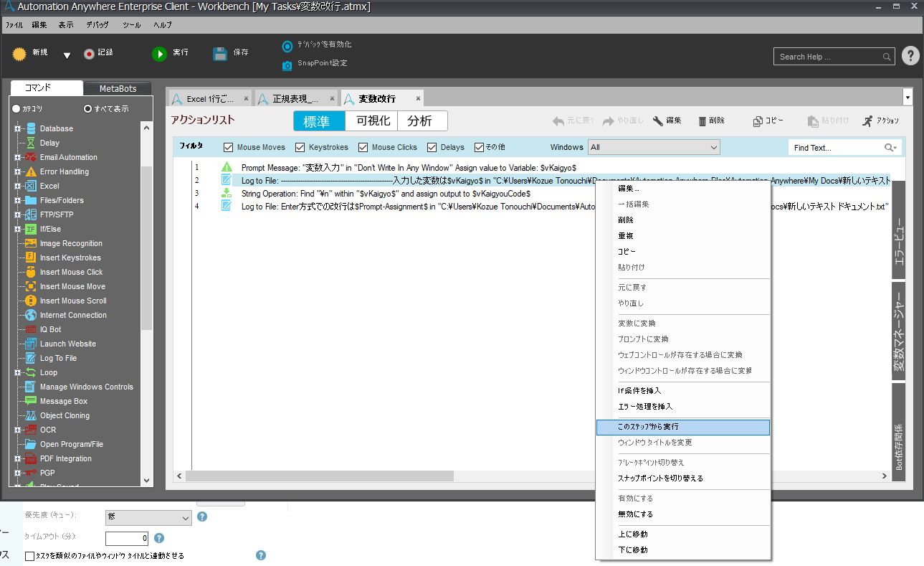Click the New task sun icon
The image size is (924, 566).
[x=19, y=53]
